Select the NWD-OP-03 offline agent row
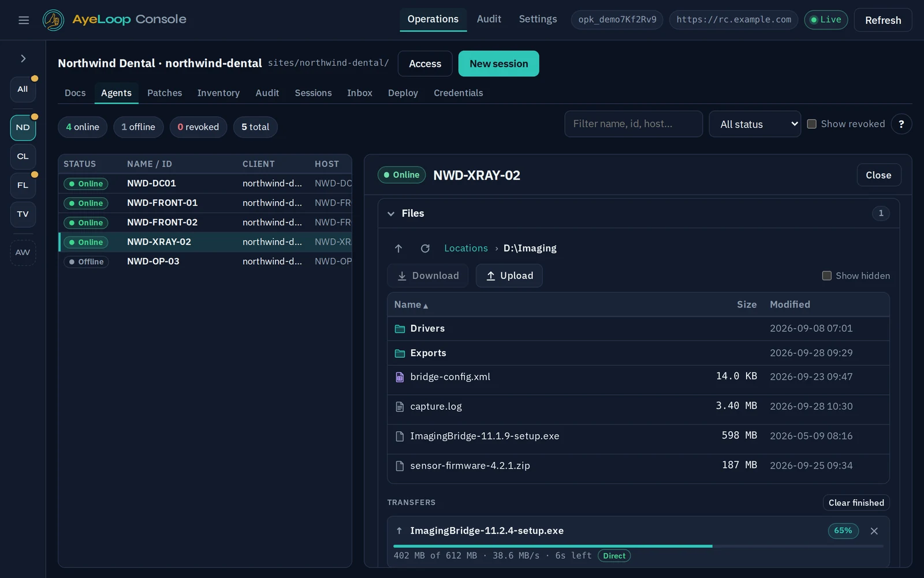This screenshot has height=578, width=924. tap(206, 262)
